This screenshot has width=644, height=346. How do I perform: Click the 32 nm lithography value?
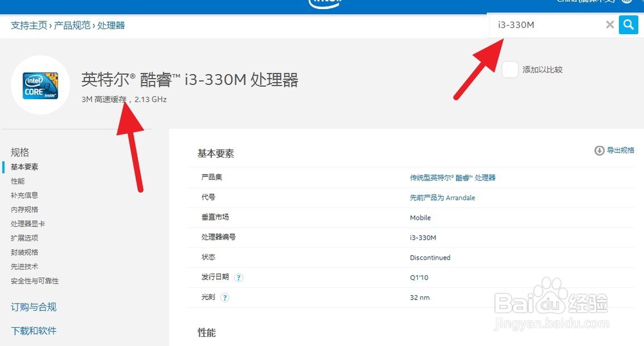click(420, 298)
